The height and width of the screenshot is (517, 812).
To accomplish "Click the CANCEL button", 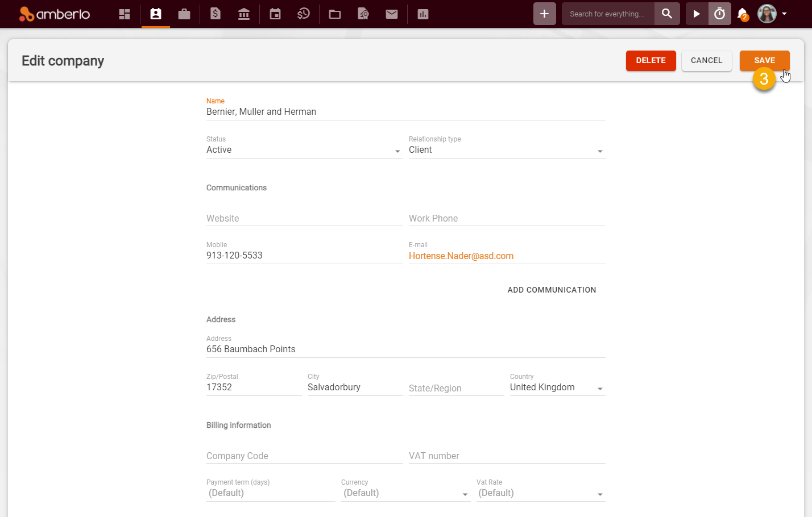I will [707, 60].
